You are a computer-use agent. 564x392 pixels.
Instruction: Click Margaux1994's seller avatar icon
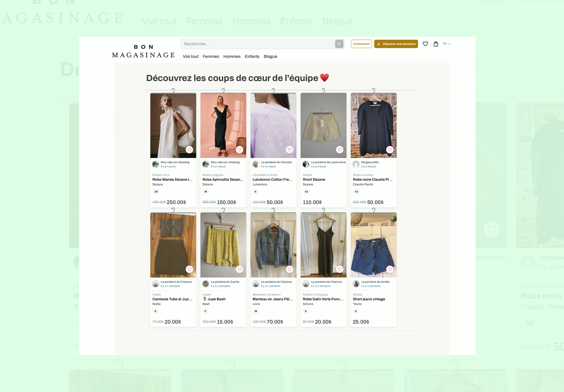[356, 164]
